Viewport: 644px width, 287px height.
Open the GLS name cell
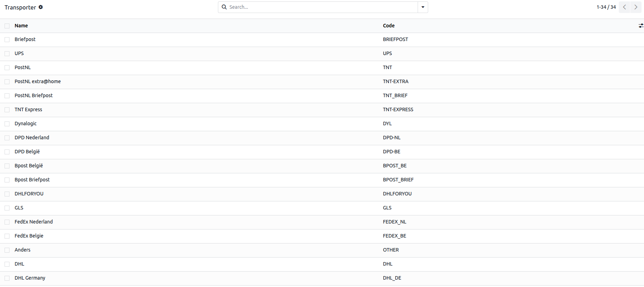[19, 208]
